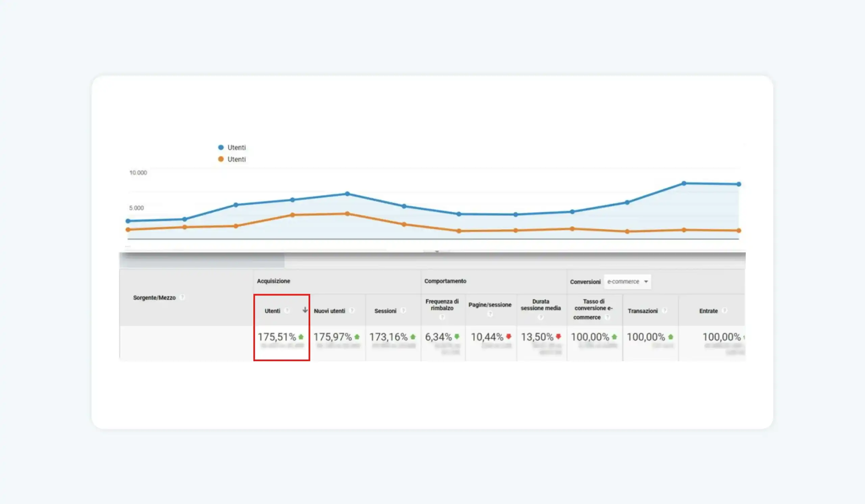Open help icon beside Utenti header
This screenshot has width=865, height=504.
(287, 311)
